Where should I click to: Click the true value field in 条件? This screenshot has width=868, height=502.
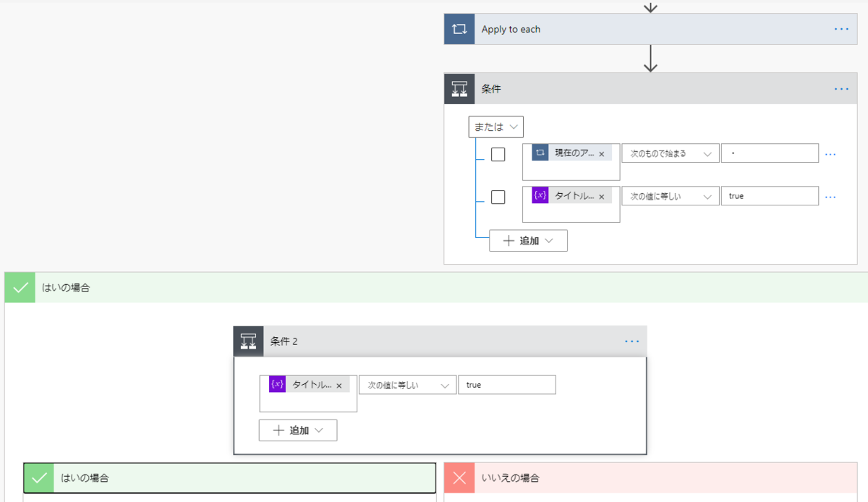[770, 196]
